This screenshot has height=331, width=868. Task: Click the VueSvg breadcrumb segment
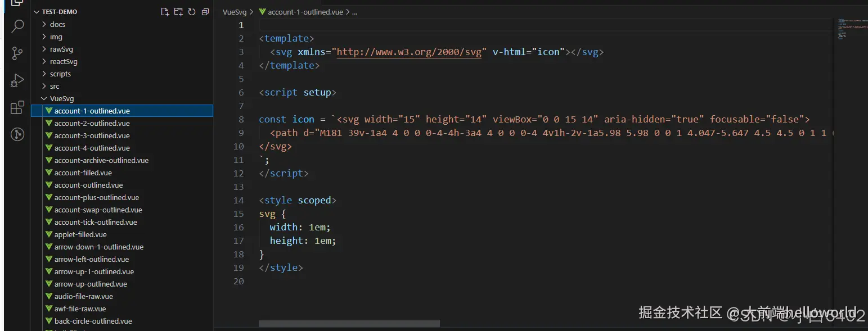235,12
